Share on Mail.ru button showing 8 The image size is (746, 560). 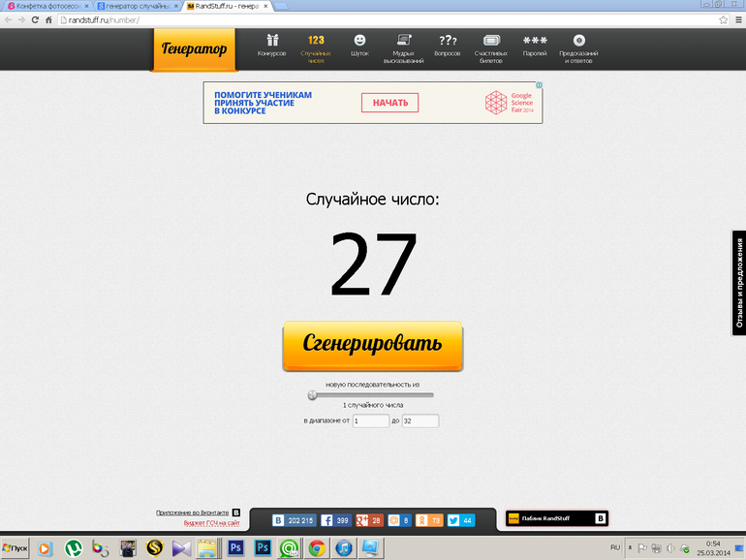[399, 520]
